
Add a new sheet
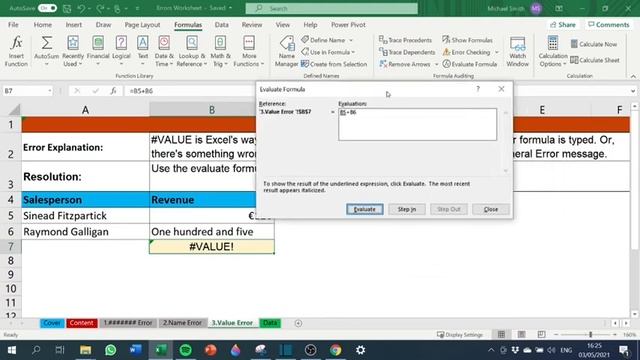click(x=298, y=323)
